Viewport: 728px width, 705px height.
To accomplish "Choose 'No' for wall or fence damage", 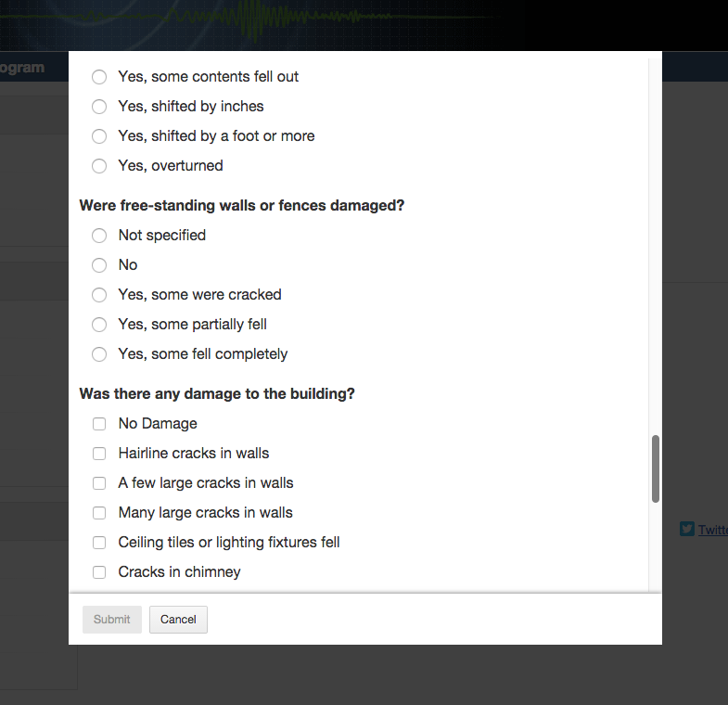I will pyautogui.click(x=99, y=265).
